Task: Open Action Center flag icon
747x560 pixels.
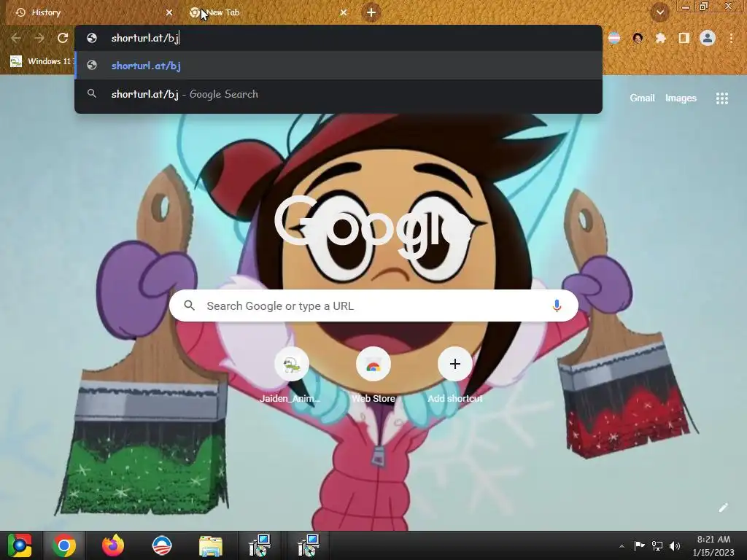Action: pyautogui.click(x=639, y=545)
